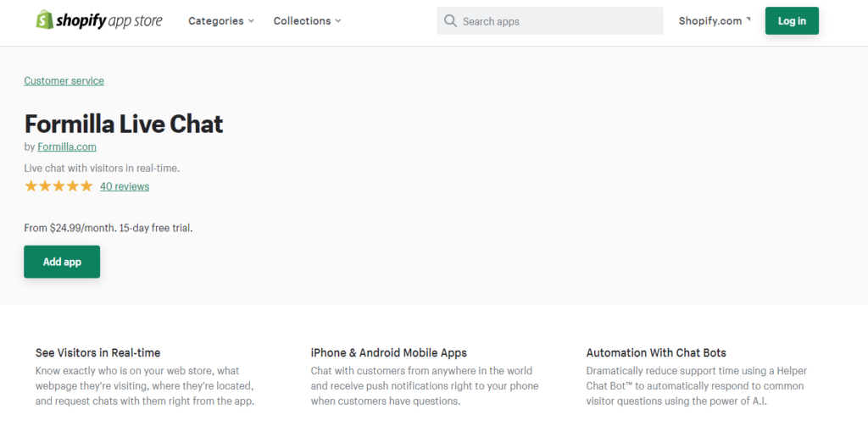Image resolution: width=868 pixels, height=448 pixels.
Task: Open the Shopify.com dropdown
Action: [x=715, y=21]
